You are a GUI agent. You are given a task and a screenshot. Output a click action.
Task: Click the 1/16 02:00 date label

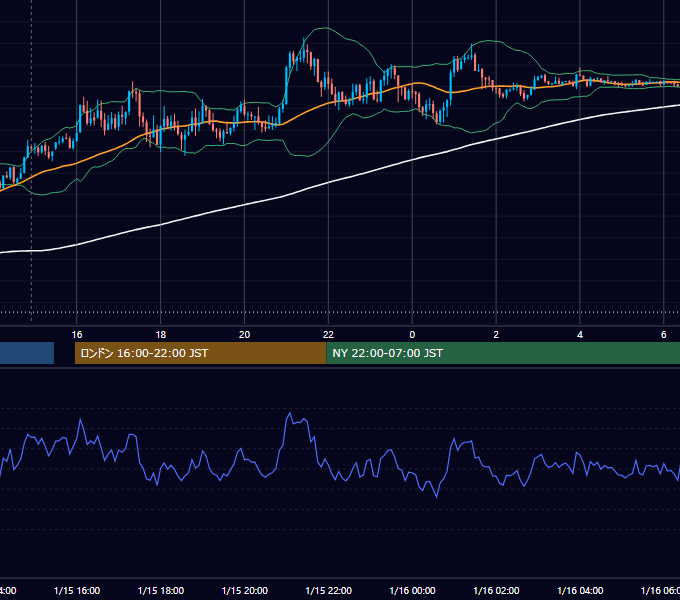pyautogui.click(x=496, y=590)
